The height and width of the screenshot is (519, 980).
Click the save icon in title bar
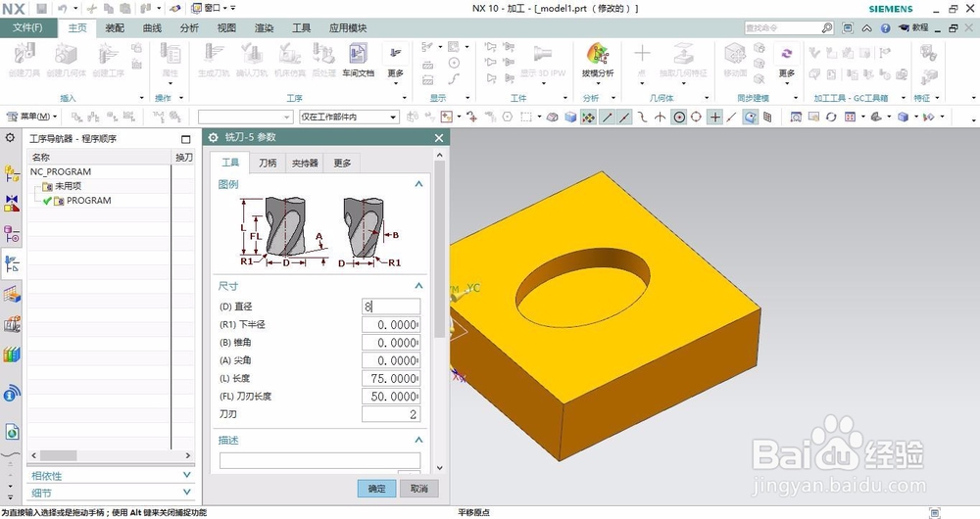pyautogui.click(x=41, y=8)
